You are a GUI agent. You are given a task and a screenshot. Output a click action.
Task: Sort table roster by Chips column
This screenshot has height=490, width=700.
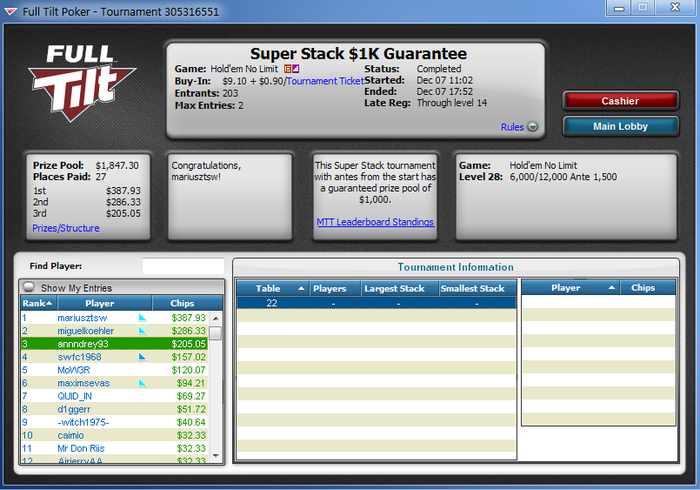[647, 288]
